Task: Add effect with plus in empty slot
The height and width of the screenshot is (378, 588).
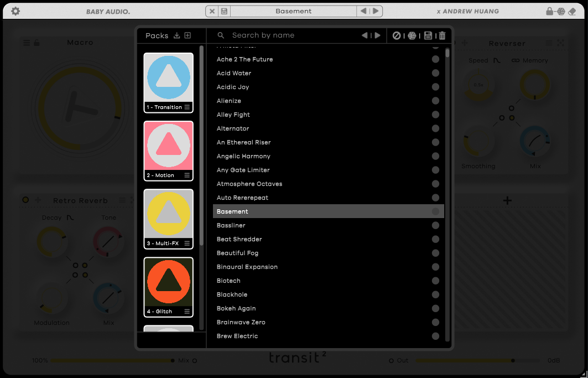Action: [507, 200]
